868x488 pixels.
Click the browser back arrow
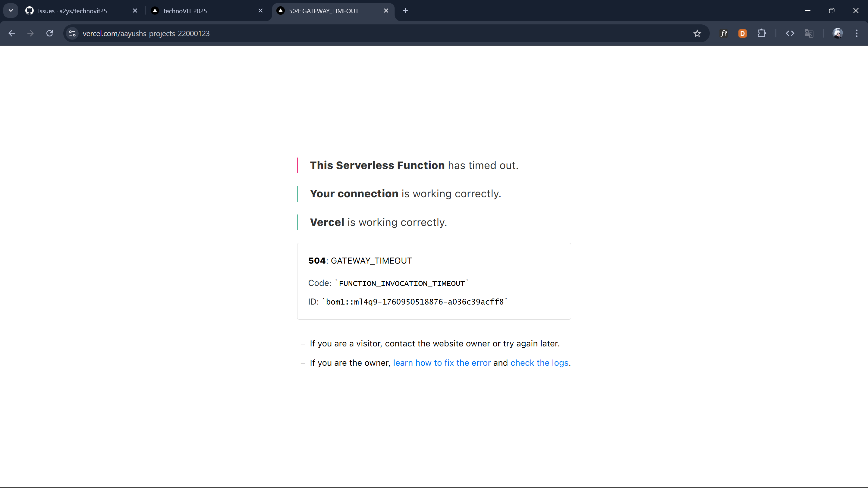click(12, 33)
